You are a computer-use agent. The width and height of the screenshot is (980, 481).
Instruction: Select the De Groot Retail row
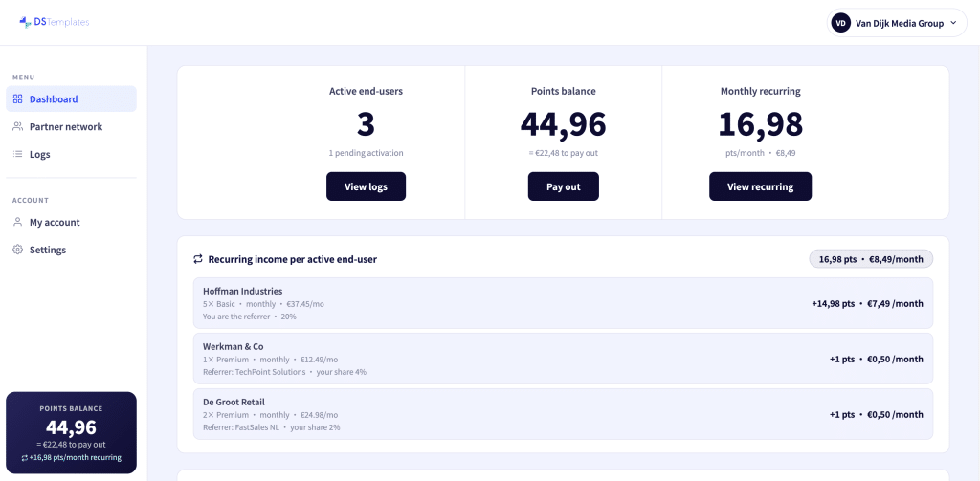pos(563,413)
